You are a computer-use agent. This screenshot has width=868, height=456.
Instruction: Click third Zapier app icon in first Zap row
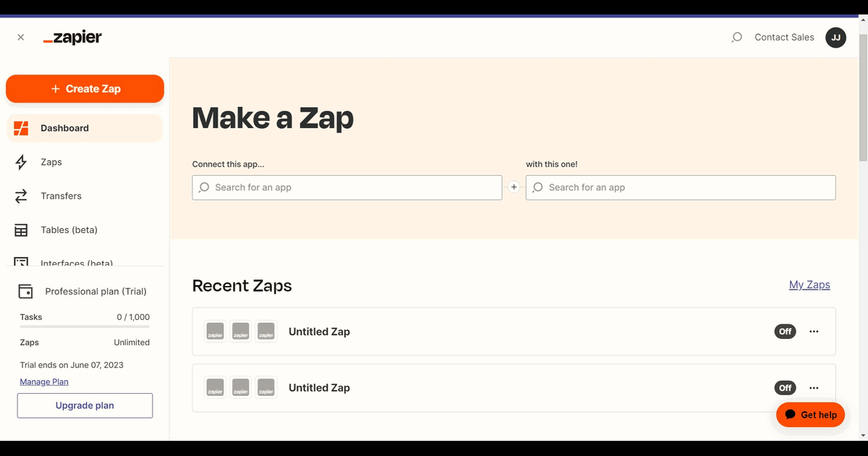click(x=266, y=332)
